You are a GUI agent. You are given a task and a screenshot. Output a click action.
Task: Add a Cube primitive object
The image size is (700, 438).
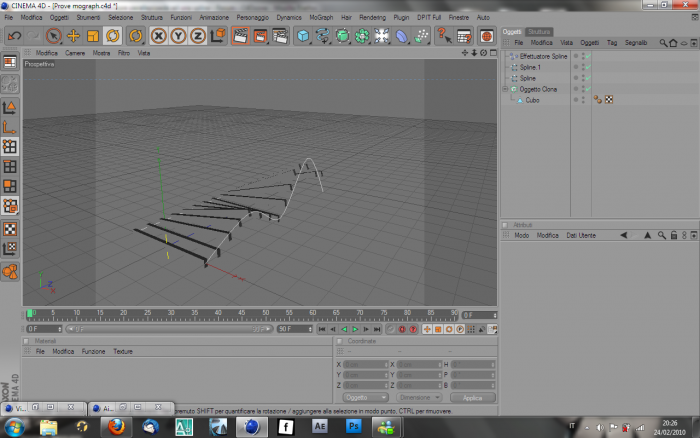click(303, 36)
